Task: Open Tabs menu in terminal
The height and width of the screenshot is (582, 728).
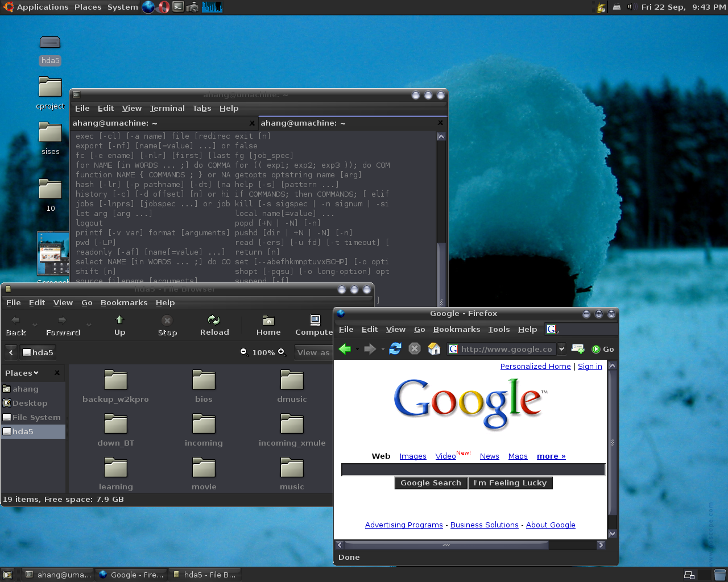Action: [x=202, y=108]
